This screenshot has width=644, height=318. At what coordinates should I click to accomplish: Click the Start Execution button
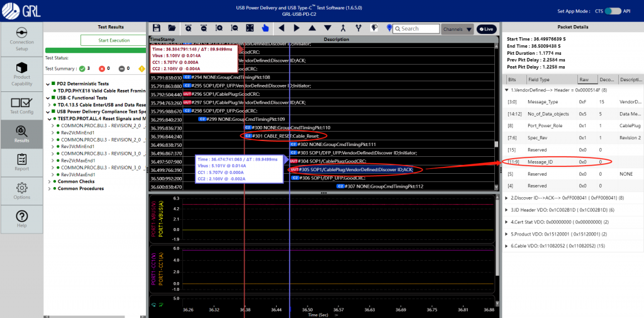pos(114,40)
